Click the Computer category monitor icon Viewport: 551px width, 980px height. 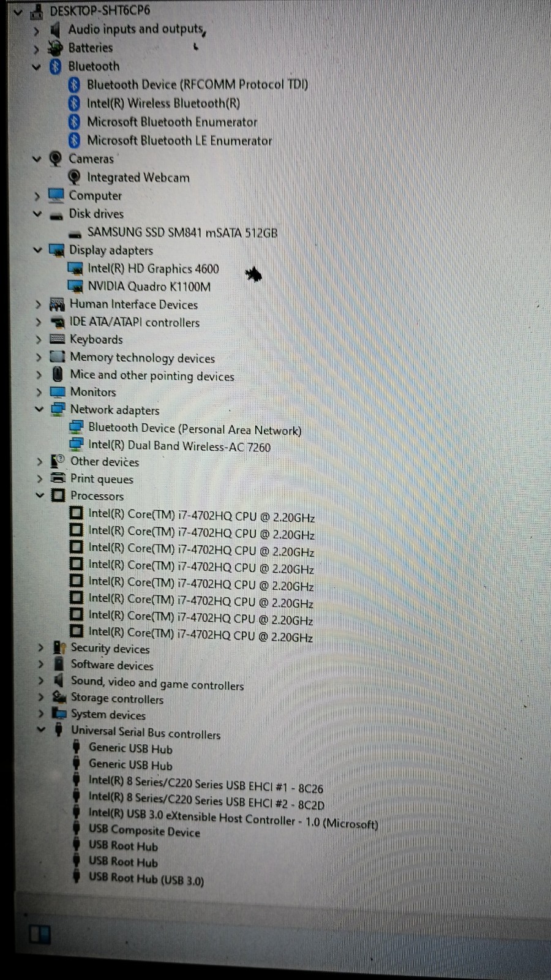pyautogui.click(x=56, y=195)
